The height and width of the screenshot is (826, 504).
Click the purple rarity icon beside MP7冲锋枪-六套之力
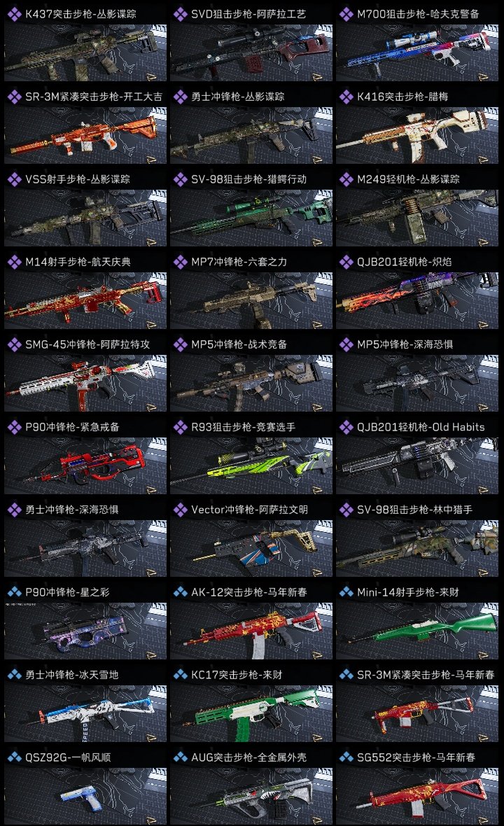coord(180,262)
